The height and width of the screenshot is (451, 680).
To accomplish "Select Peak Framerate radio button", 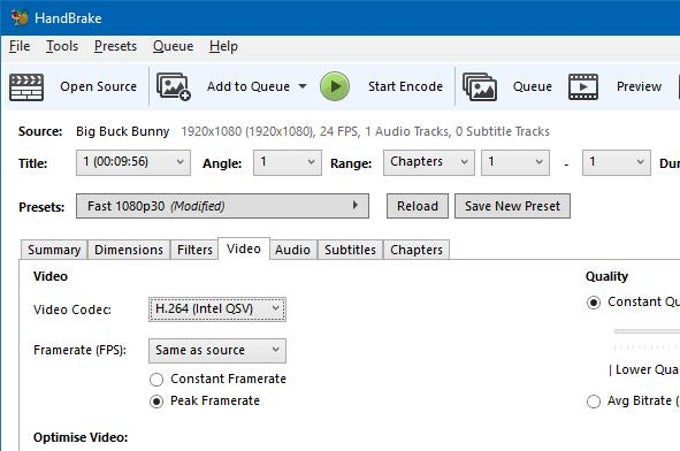I will (156, 401).
